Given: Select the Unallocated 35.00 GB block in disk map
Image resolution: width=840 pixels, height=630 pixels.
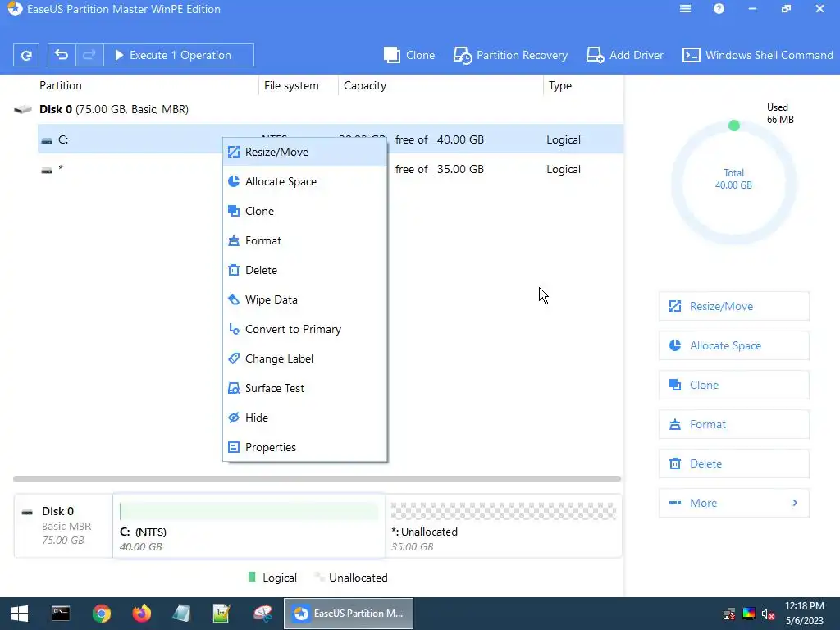Looking at the screenshot, I should click(x=504, y=526).
